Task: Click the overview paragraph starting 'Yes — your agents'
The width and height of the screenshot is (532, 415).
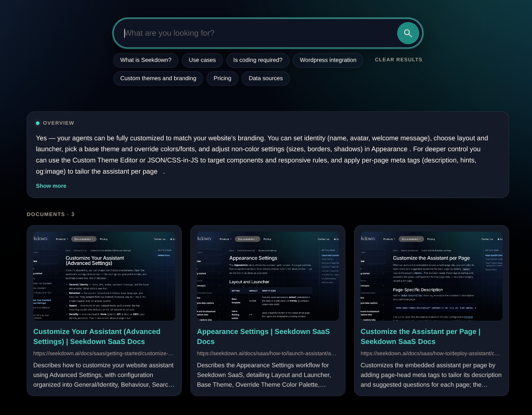Action: tap(262, 155)
